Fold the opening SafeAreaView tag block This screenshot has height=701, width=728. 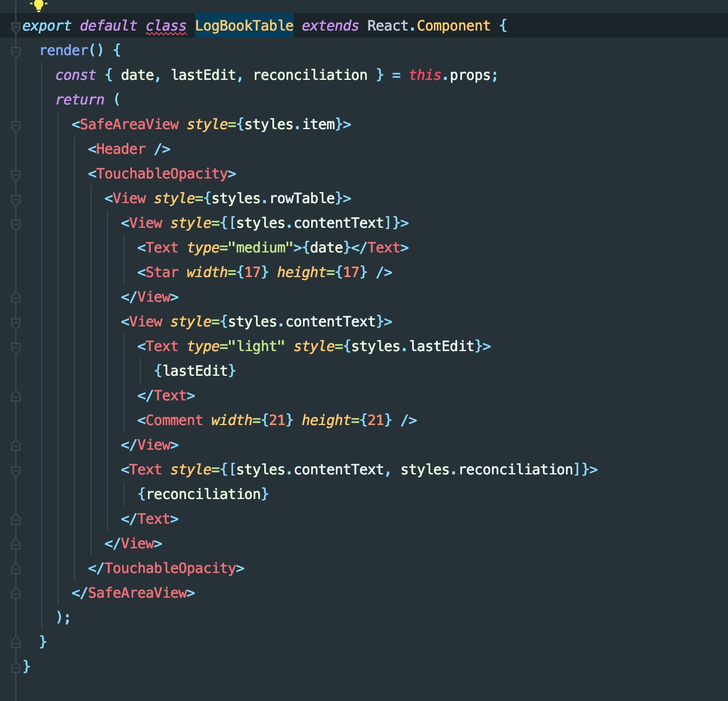(16, 125)
